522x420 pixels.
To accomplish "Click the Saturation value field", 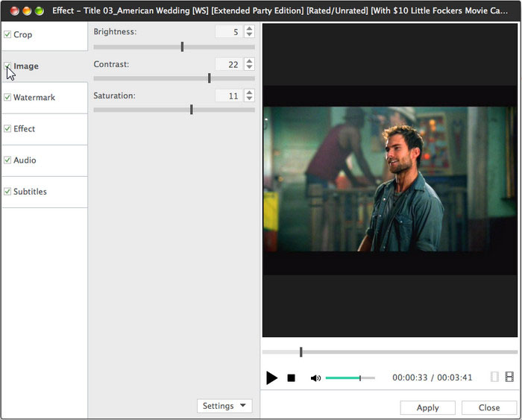I will tap(230, 96).
